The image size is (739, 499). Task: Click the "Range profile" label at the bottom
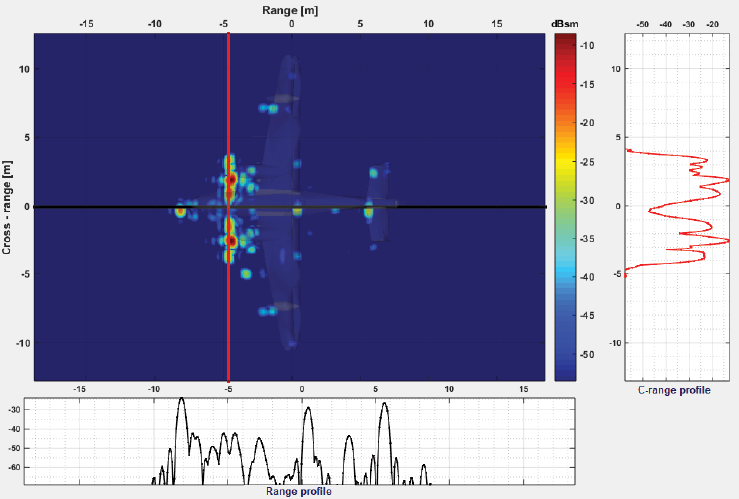pyautogui.click(x=298, y=491)
